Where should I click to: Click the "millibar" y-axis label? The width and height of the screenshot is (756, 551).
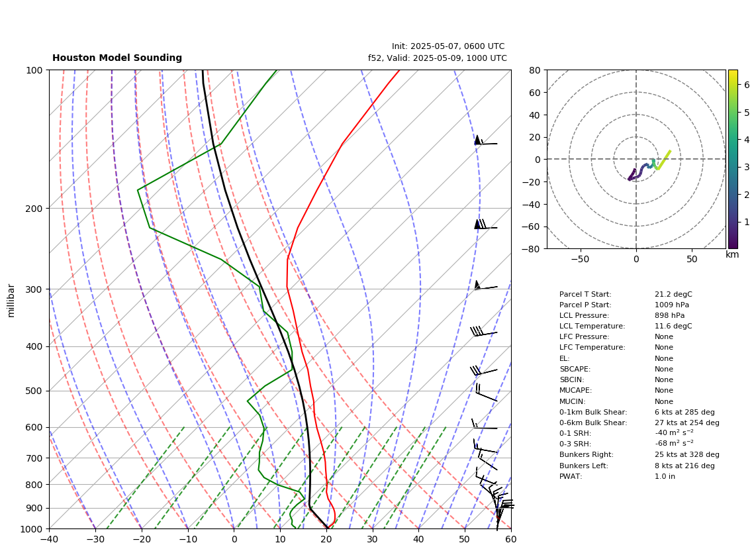click(11, 301)
